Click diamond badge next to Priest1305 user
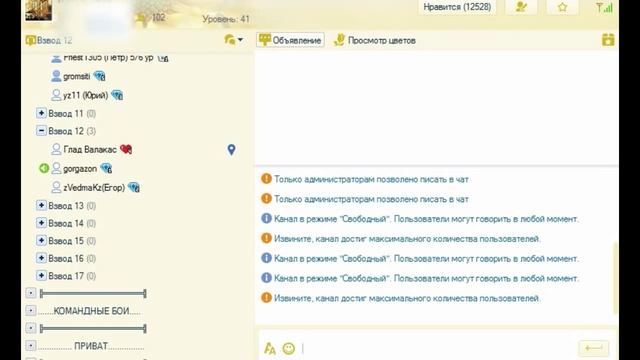640x360 pixels. (x=163, y=58)
